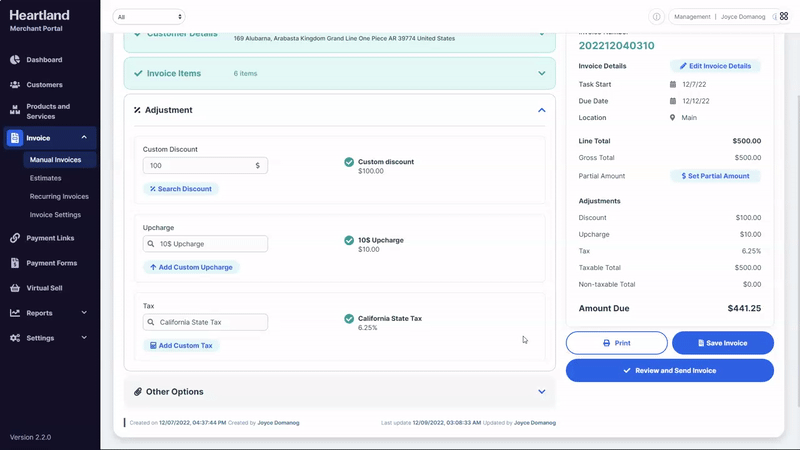Click the Save Invoice button

[722, 343]
